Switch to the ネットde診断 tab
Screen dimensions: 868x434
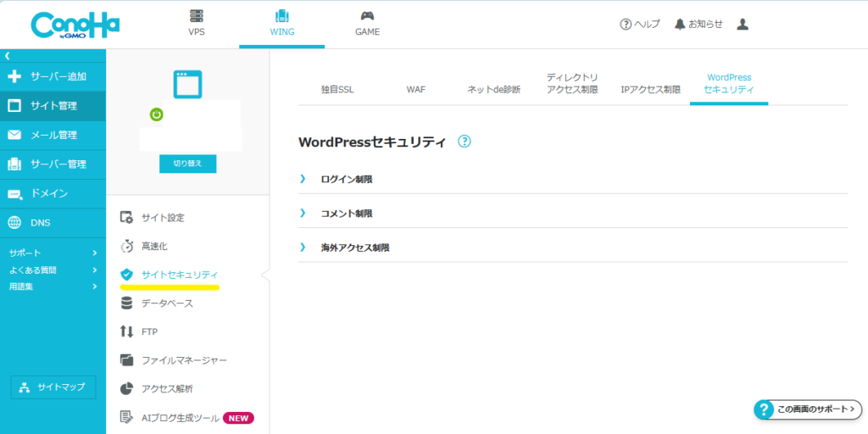tap(494, 90)
